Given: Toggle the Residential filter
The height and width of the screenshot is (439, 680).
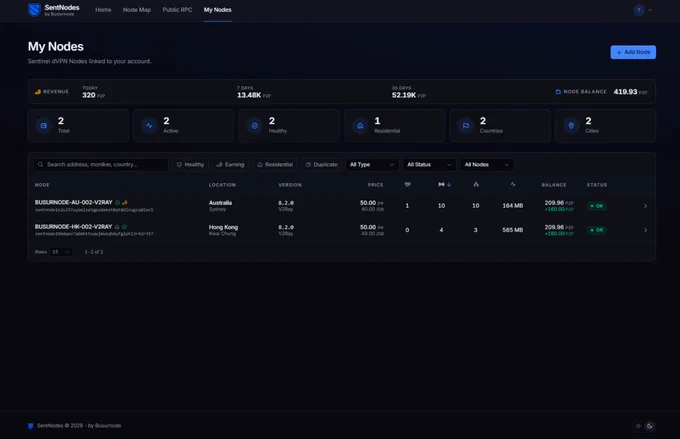Looking at the screenshot, I should pos(275,164).
